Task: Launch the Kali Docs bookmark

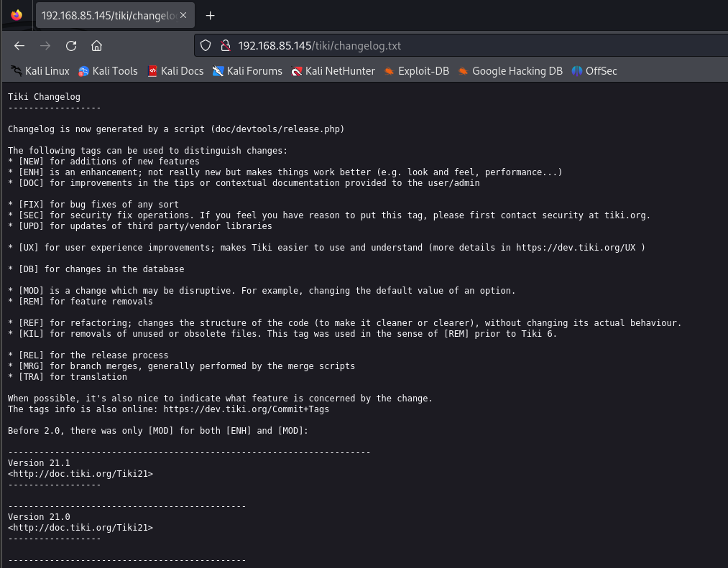Action: pos(175,71)
